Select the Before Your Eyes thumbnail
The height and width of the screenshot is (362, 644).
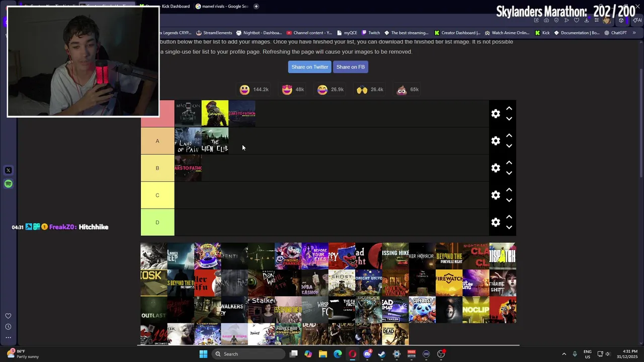point(315,256)
